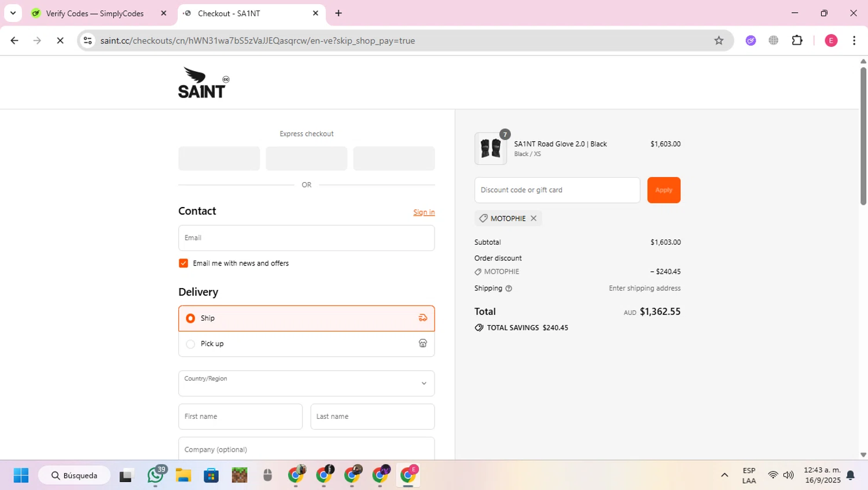Click the Last name field
This screenshot has height=490, width=868.
(372, 417)
